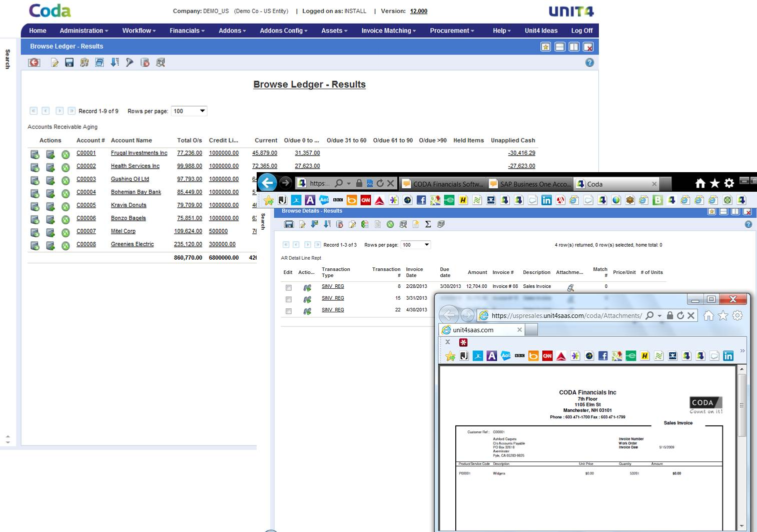Open the Rows per page dropdown in Browse Ledger
757x532 pixels.
(189, 111)
